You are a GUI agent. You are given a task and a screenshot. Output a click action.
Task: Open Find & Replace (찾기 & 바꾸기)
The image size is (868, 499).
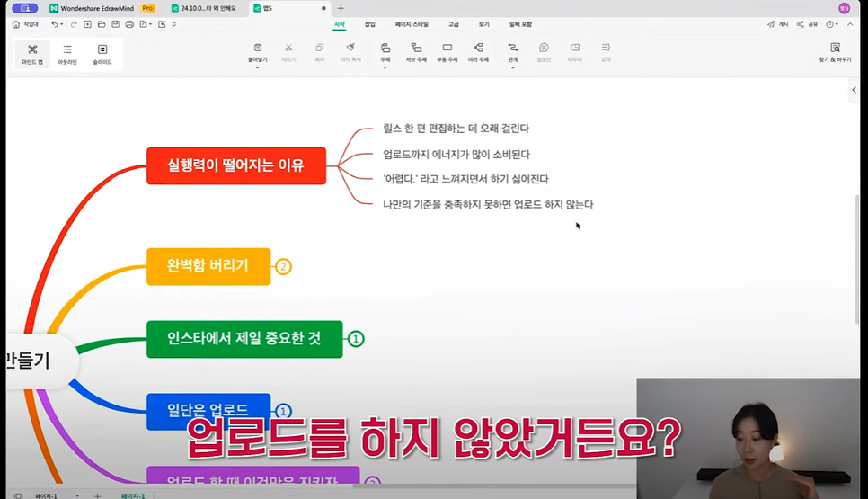pos(836,52)
